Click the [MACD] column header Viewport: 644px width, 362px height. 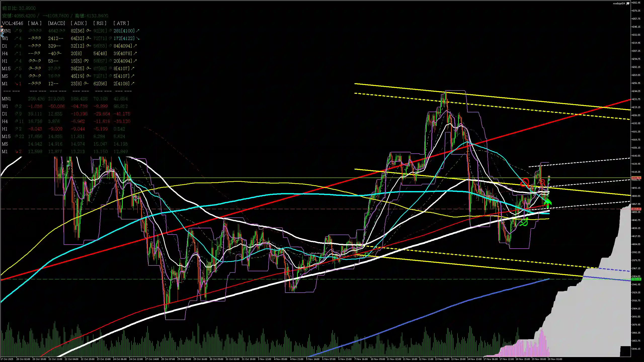coord(57,23)
